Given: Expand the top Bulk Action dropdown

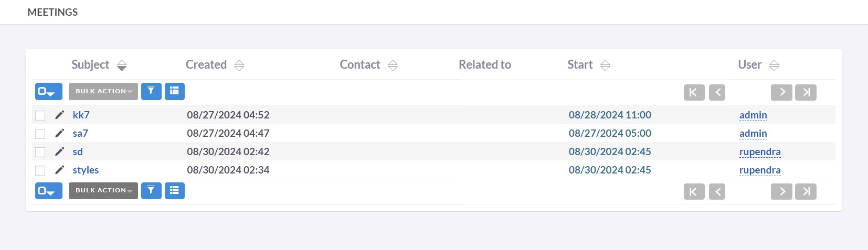Looking at the screenshot, I should tap(103, 91).
